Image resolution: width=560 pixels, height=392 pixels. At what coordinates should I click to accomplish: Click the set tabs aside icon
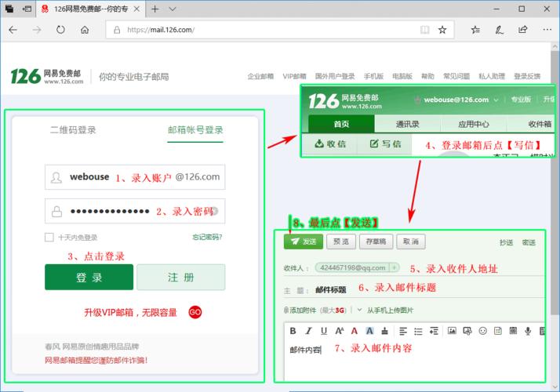tap(27, 9)
